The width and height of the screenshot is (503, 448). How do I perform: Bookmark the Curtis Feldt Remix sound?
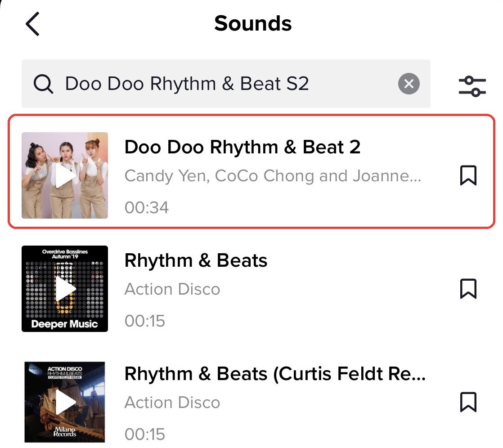(x=468, y=402)
